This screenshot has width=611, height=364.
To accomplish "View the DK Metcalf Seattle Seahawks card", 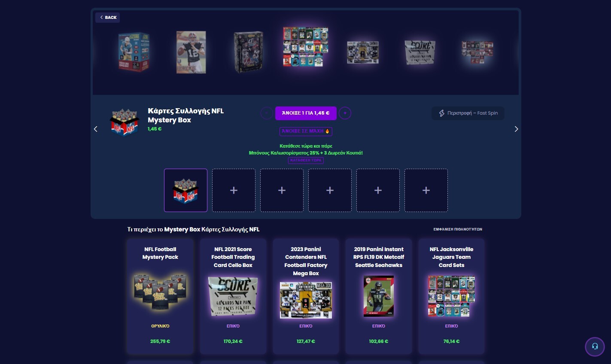I will pos(379,296).
